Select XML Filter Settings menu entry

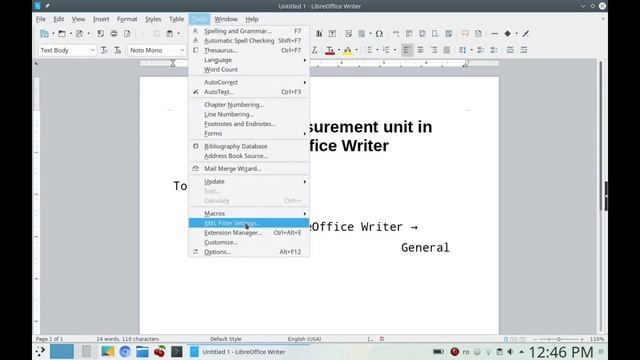coord(249,223)
